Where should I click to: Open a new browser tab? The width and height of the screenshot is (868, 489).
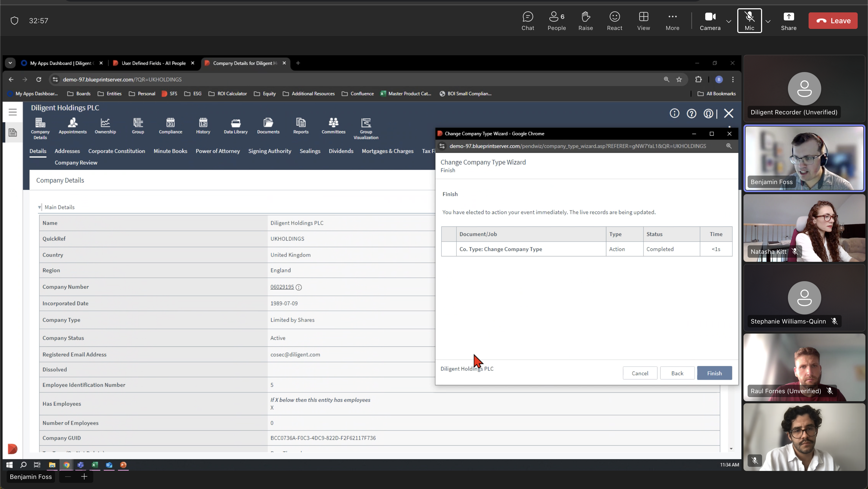point(298,63)
